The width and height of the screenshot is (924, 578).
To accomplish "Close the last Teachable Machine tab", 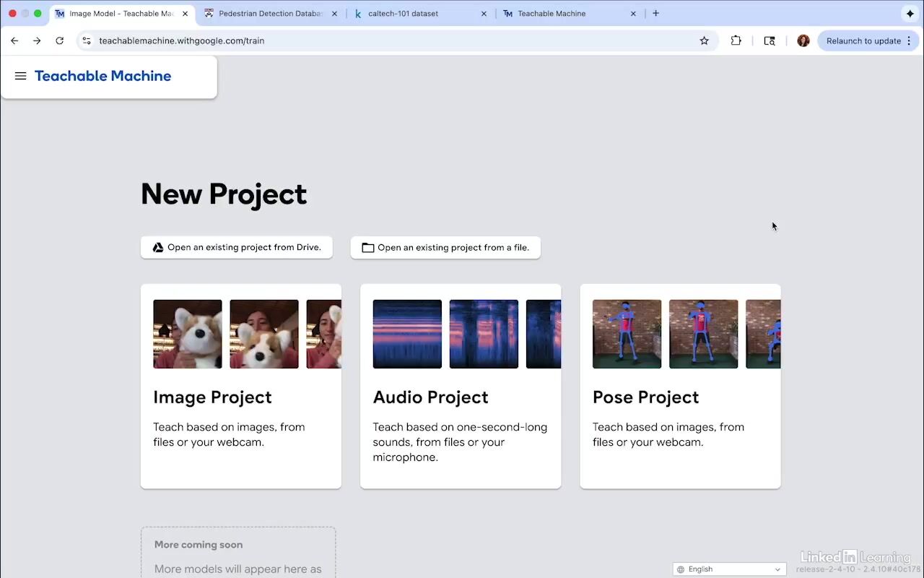I will point(633,14).
